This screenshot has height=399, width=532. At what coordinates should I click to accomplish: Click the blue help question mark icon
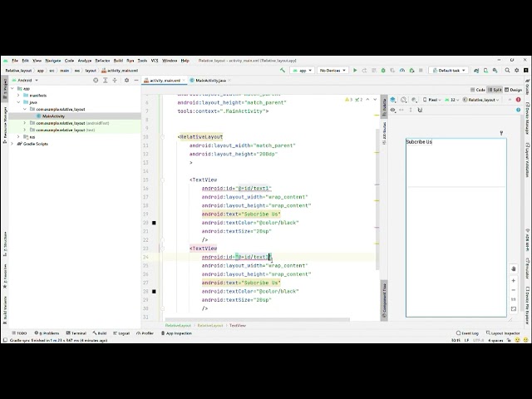coord(518,110)
